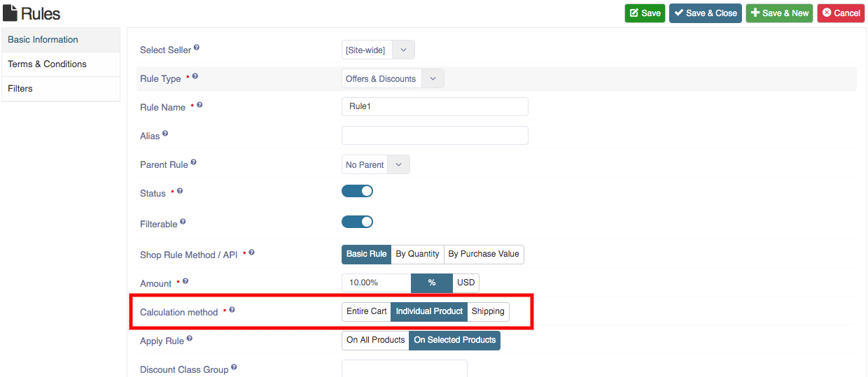The image size is (868, 377).
Task: Click the Alias input field
Action: [x=435, y=135]
